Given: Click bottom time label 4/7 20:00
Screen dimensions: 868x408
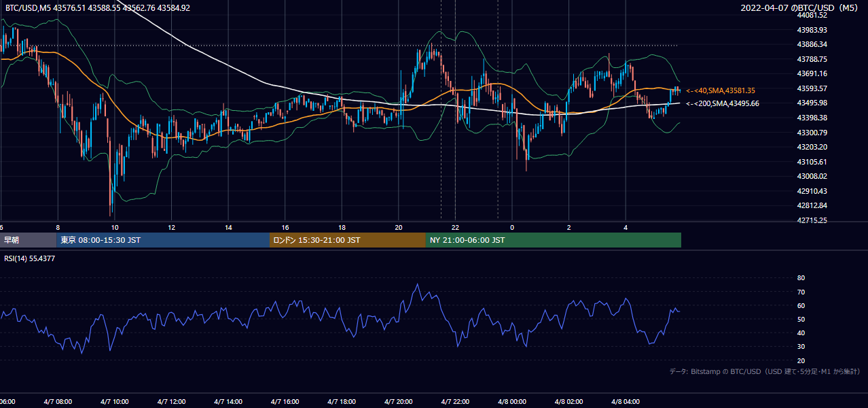Looking at the screenshot, I should pyautogui.click(x=399, y=402).
